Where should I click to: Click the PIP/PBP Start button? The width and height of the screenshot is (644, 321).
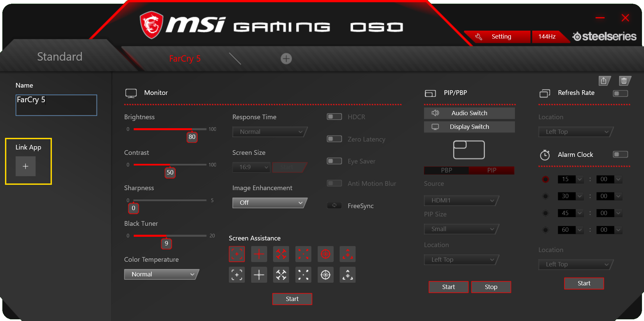448,287
